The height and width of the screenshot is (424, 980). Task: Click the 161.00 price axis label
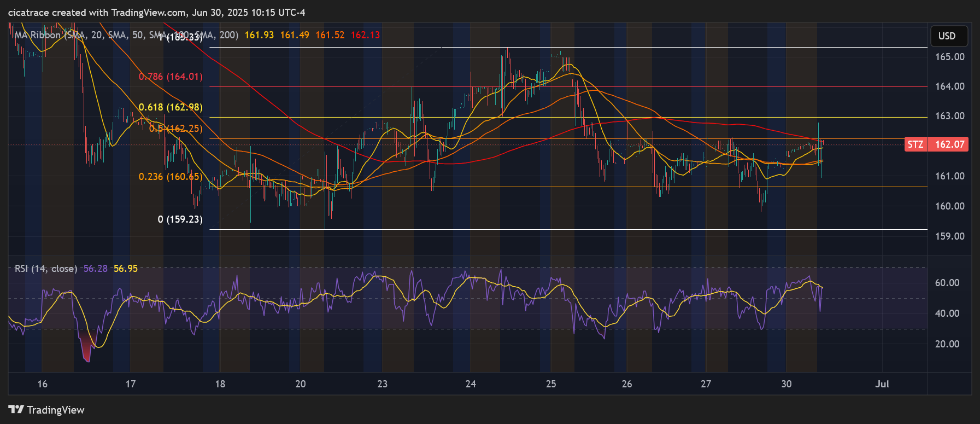tap(950, 176)
